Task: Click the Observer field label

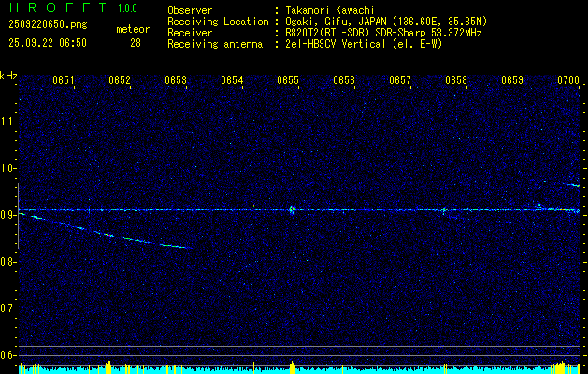Action: [x=190, y=10]
